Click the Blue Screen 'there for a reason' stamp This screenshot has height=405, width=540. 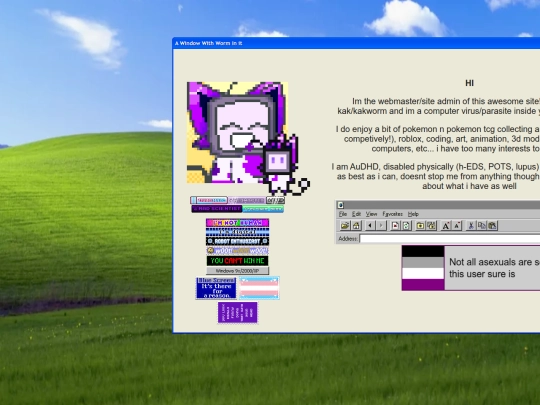(x=216, y=288)
